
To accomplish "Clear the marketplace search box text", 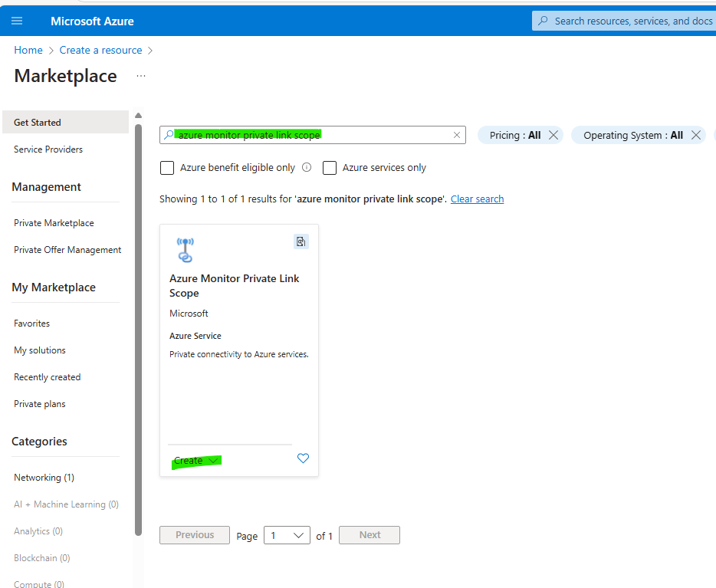I will click(457, 135).
